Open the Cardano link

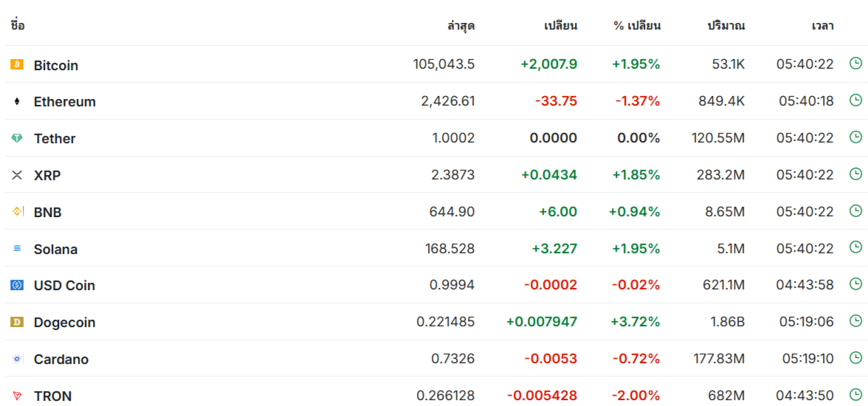(61, 359)
